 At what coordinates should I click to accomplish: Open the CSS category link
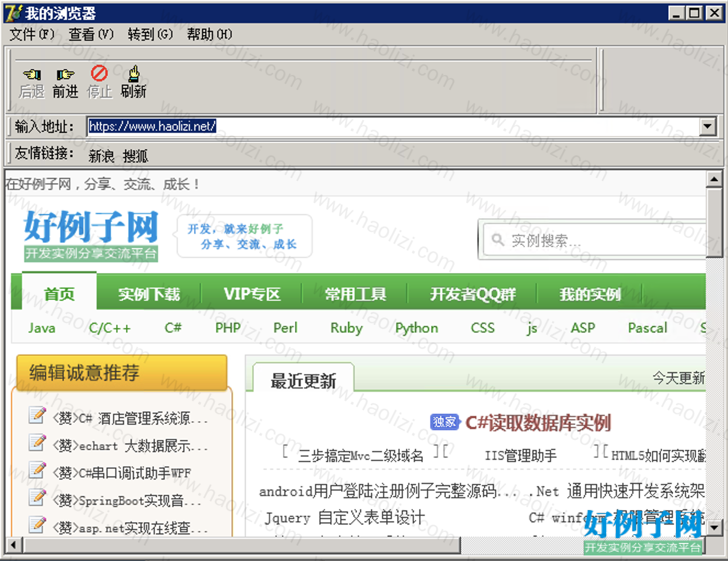coord(483,328)
